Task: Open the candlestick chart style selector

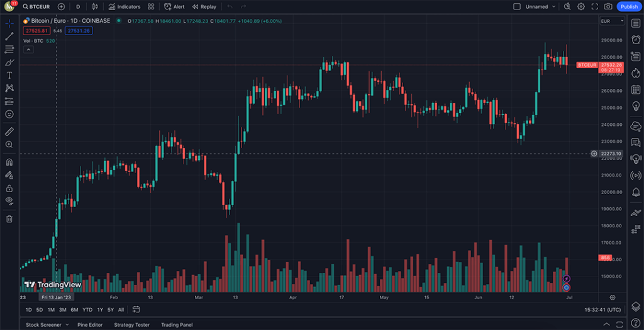Action: [94, 6]
